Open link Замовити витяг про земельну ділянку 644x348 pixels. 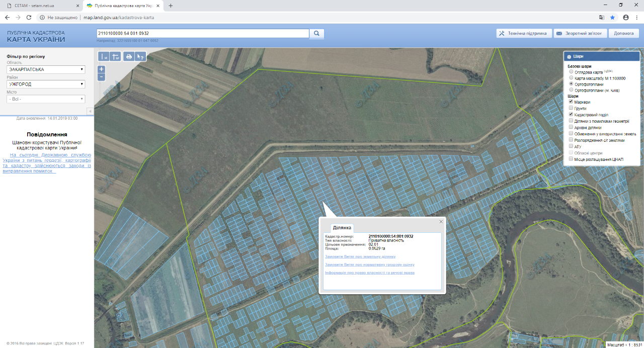(360, 256)
